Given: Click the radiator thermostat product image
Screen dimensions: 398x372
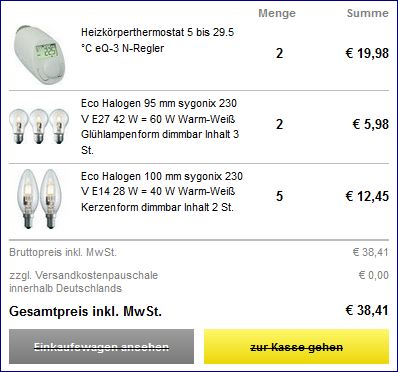Looking at the screenshot, I should tap(40, 54).
